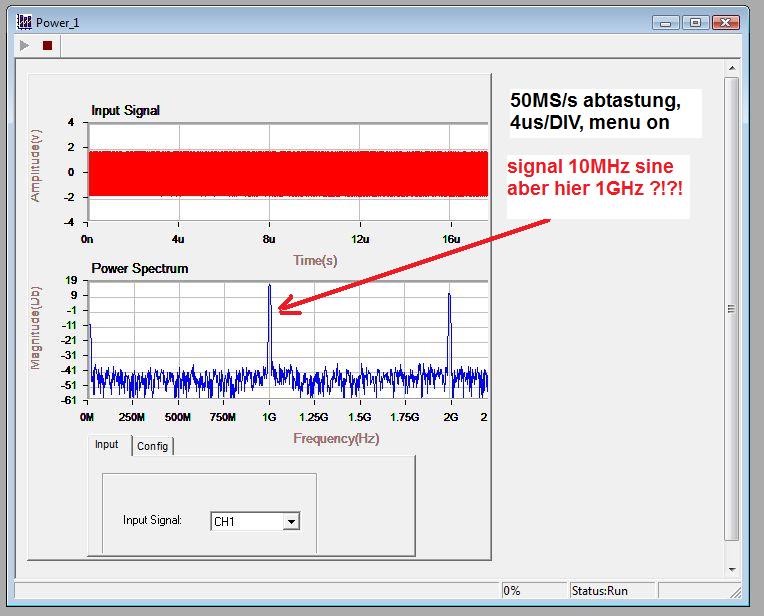Click the Amplitude(v) axis label

36,166
